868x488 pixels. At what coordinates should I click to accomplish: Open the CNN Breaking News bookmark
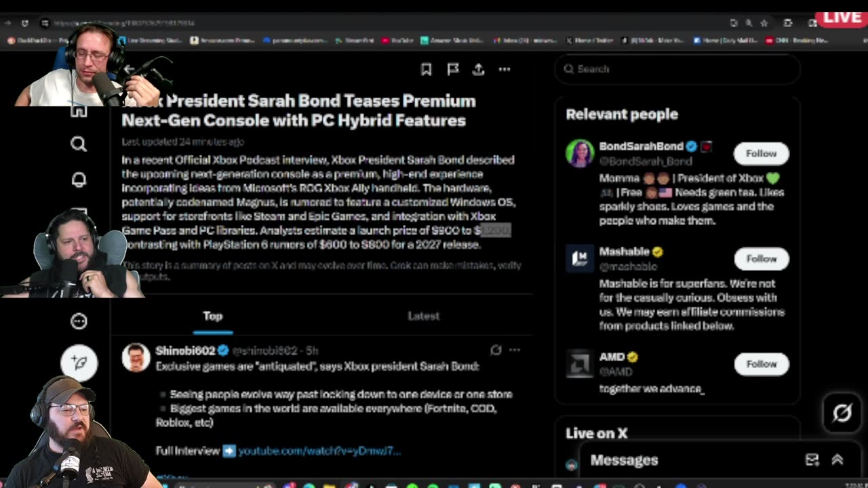coord(797,41)
